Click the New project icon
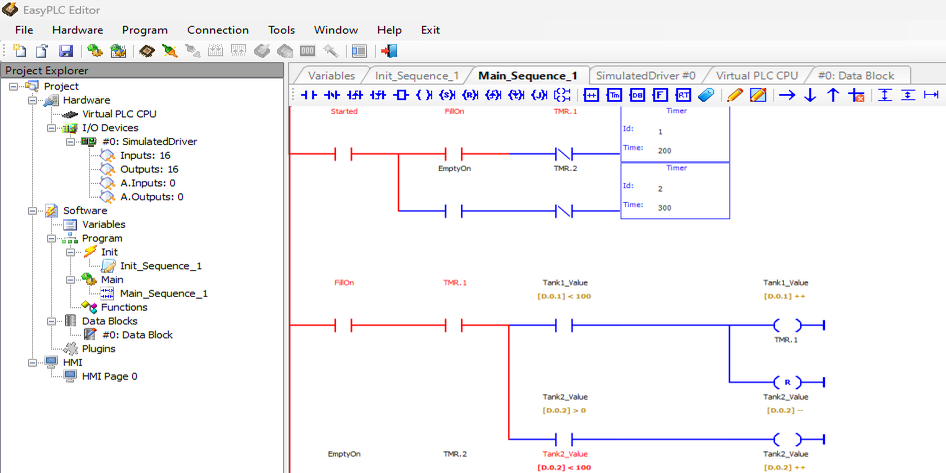The width and height of the screenshot is (946, 473). 20,51
